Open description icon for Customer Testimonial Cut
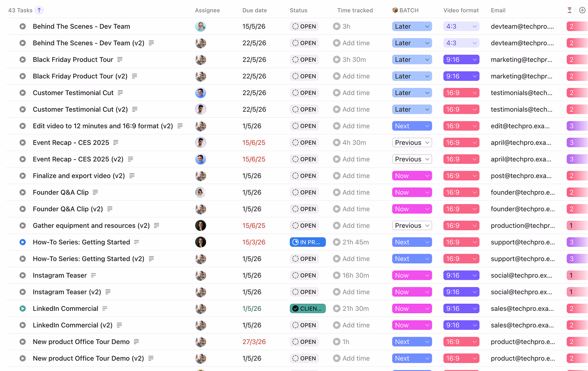 120,93
